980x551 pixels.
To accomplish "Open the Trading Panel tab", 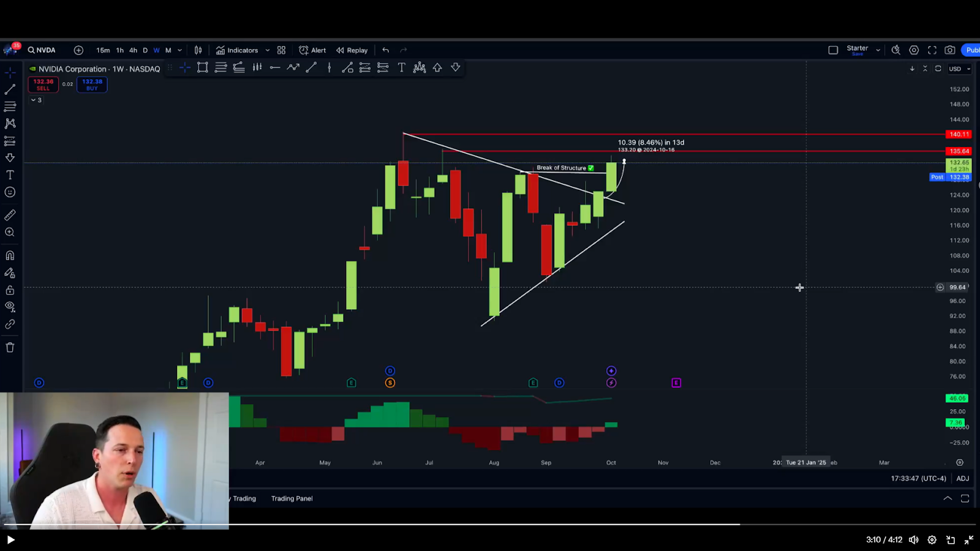I will 292,498.
